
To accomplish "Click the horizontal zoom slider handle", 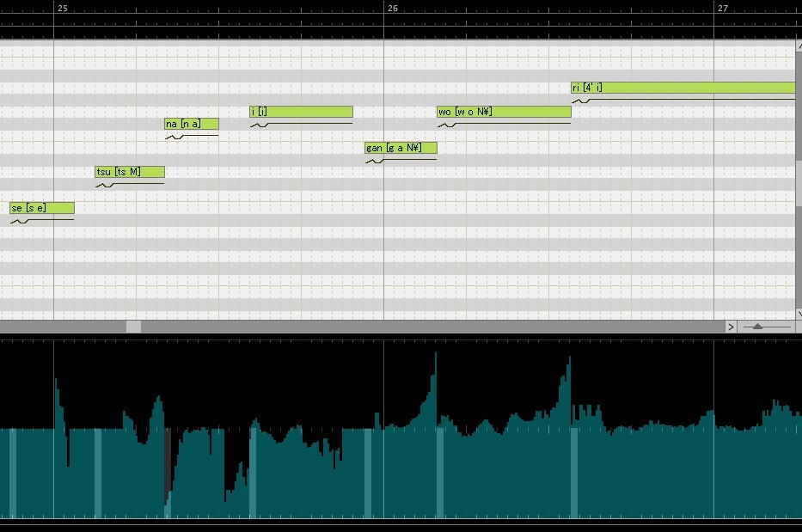I will (757, 327).
